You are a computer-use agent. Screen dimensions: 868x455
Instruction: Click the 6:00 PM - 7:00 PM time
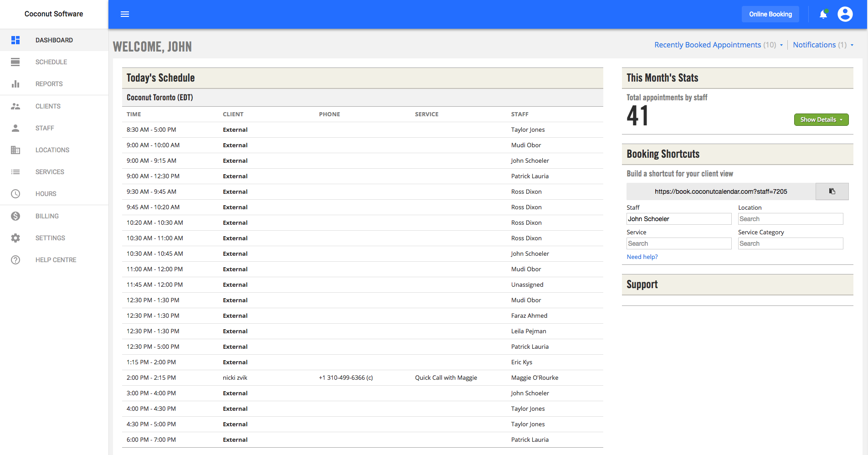click(x=151, y=439)
